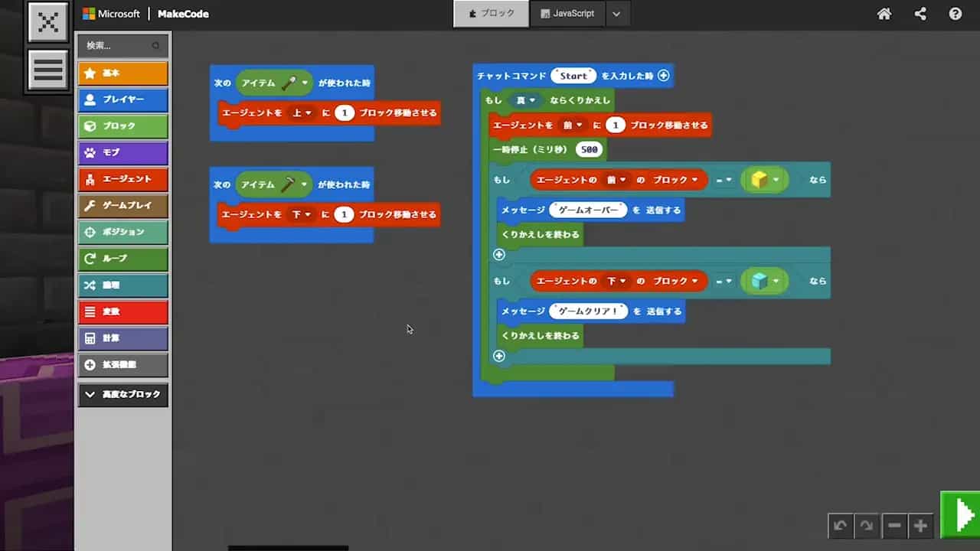The height and width of the screenshot is (551, 980).
Task: Open the ループ toolbox category
Action: click(123, 259)
